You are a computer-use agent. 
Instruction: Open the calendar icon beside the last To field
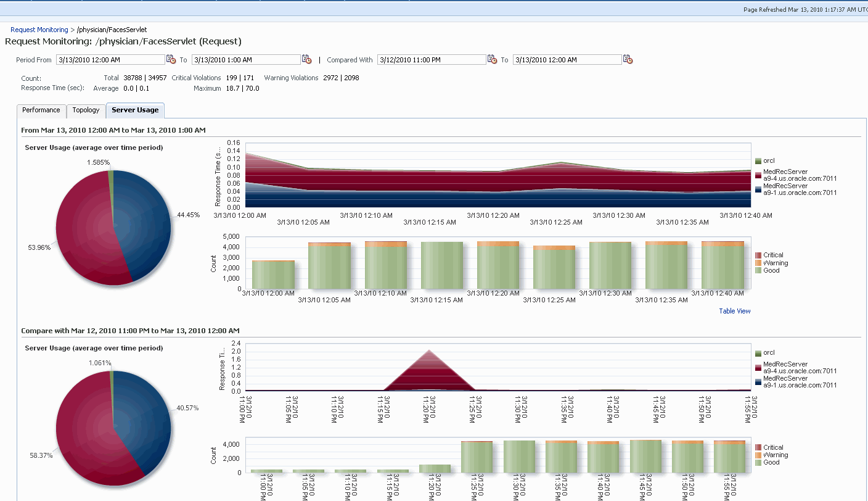(628, 59)
